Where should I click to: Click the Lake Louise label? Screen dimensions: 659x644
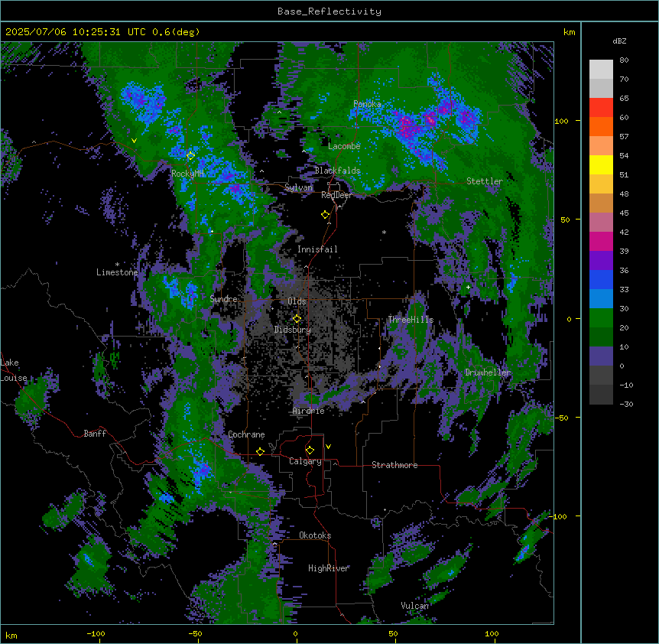(x=14, y=370)
